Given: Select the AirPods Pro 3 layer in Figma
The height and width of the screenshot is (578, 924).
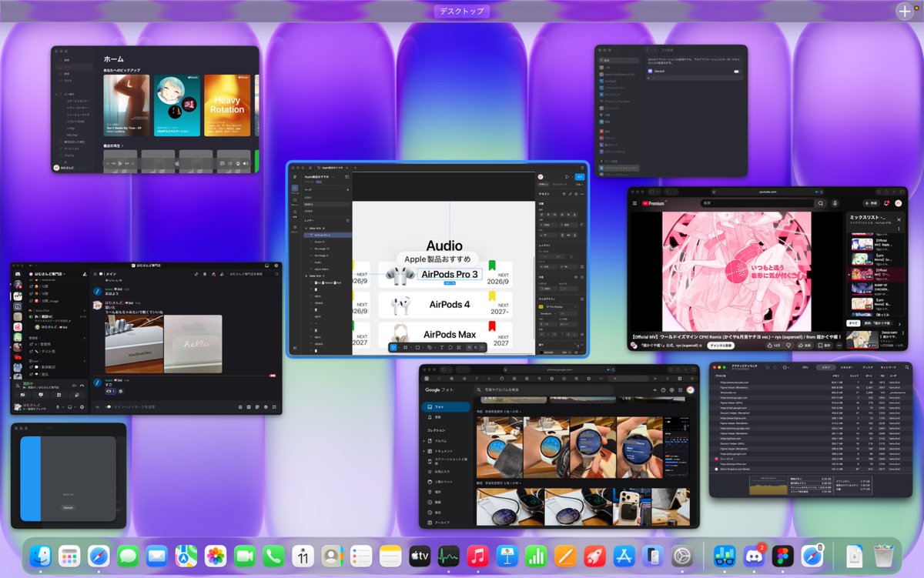Looking at the screenshot, I should (x=327, y=235).
